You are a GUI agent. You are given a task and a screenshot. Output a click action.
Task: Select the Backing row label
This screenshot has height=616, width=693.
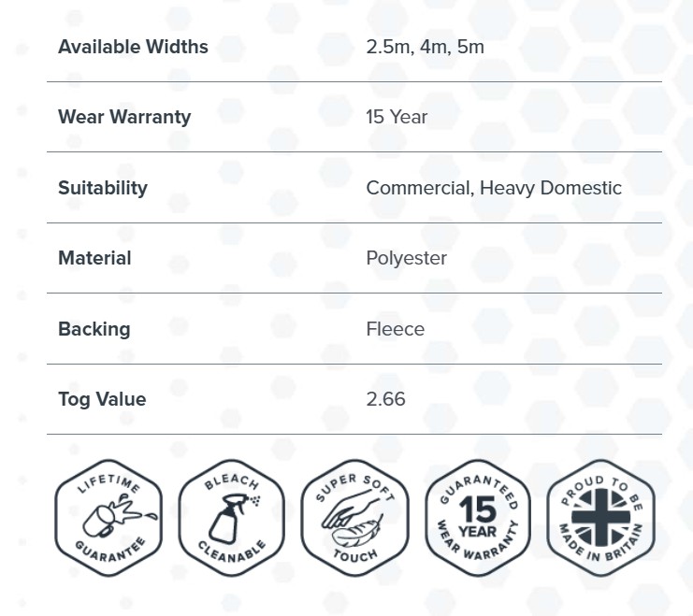coord(94,329)
